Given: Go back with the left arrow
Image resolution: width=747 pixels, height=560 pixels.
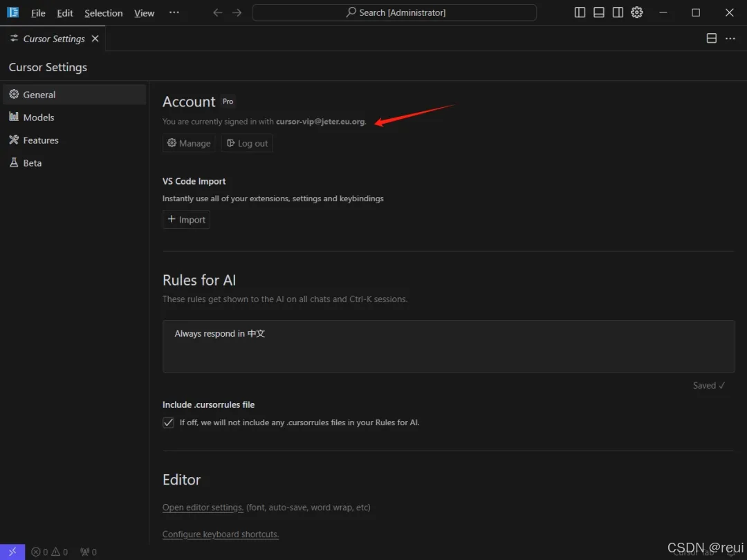Looking at the screenshot, I should point(218,12).
